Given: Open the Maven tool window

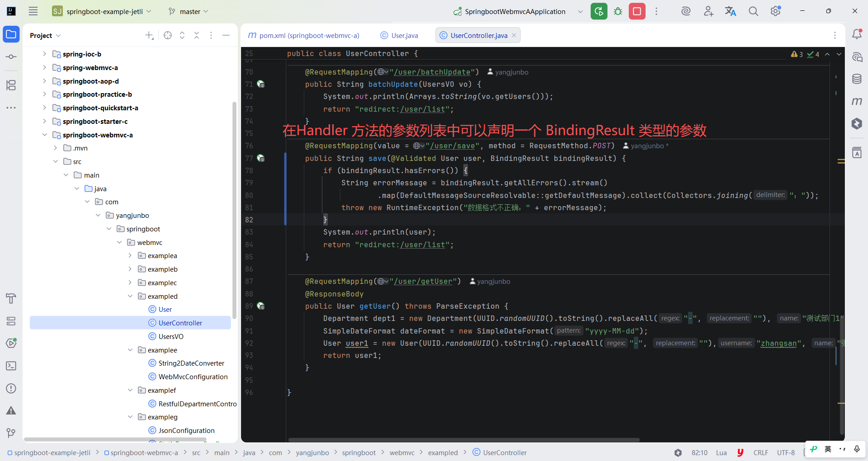Looking at the screenshot, I should (857, 101).
